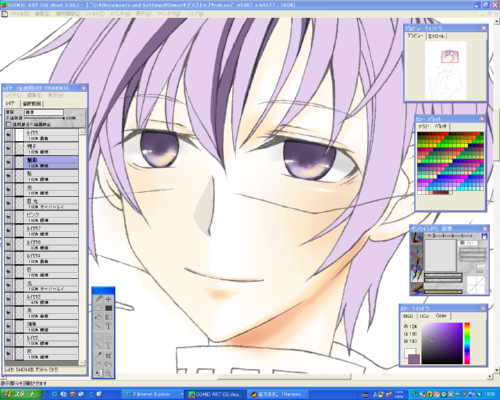Screen dimensions: 500x400
Task: Select the lasso selection tool
Action: click(x=108, y=336)
